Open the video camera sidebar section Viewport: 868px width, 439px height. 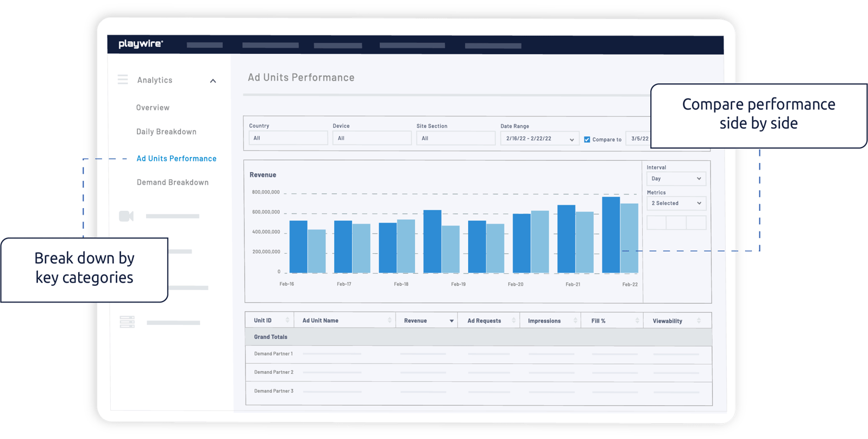pos(126,216)
